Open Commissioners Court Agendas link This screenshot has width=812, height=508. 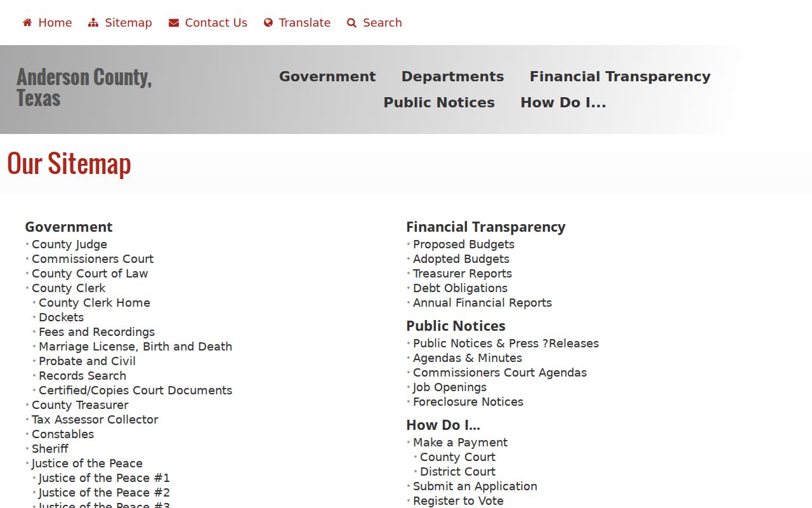[x=500, y=373]
